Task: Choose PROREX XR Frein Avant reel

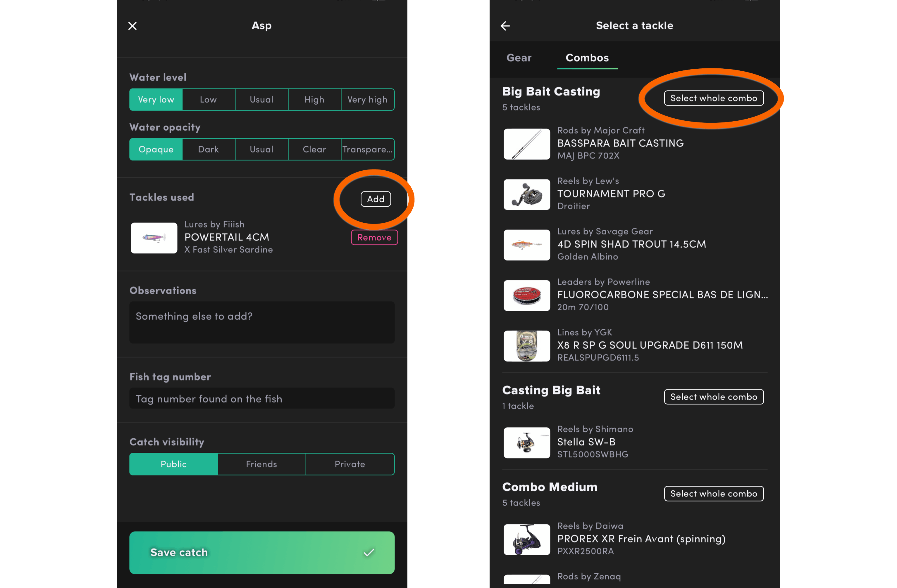Action: pyautogui.click(x=635, y=539)
